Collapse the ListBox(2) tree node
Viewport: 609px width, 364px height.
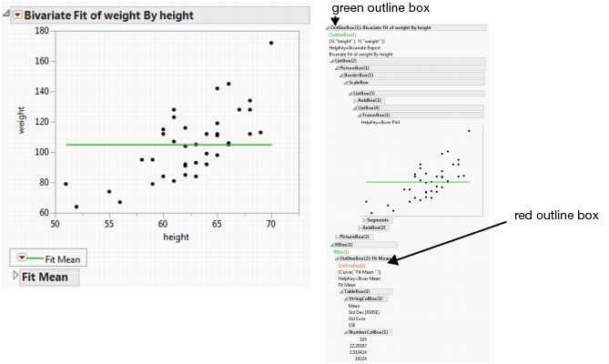coord(331,61)
